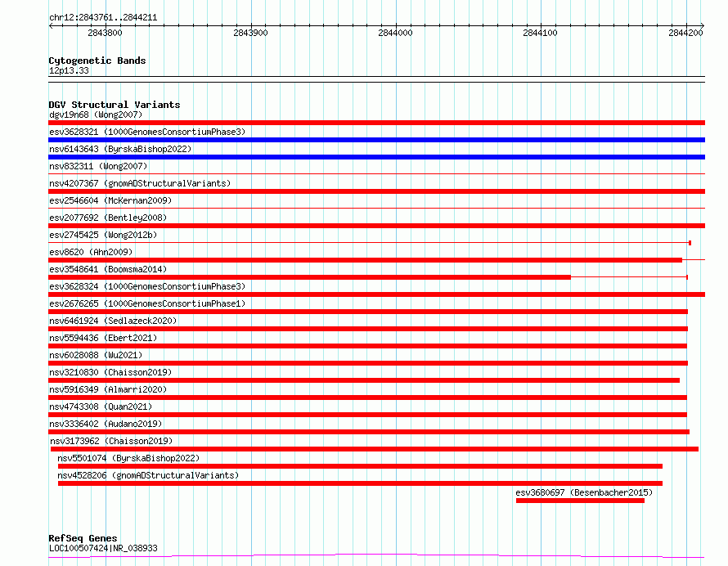
Task: Open esv8620 (Ahn2009) variant label
Action: [91, 252]
